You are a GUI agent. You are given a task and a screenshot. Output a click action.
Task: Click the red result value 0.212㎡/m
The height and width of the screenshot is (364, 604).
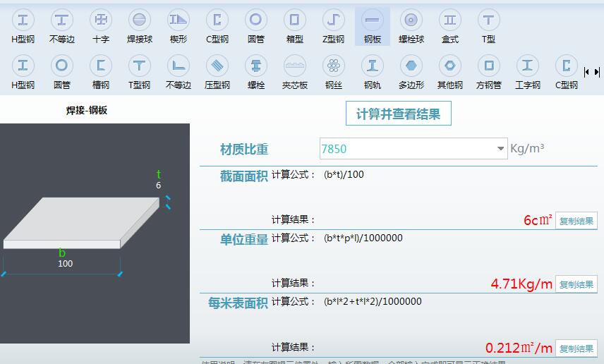pos(519,348)
